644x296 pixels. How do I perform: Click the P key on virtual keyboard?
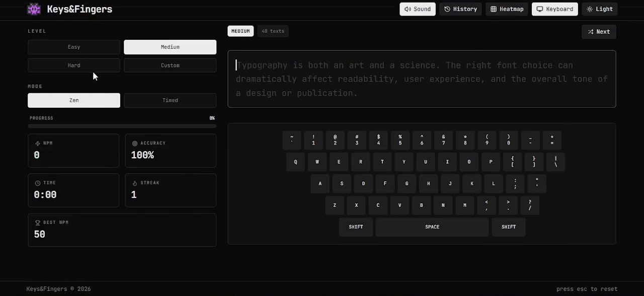pos(491,162)
